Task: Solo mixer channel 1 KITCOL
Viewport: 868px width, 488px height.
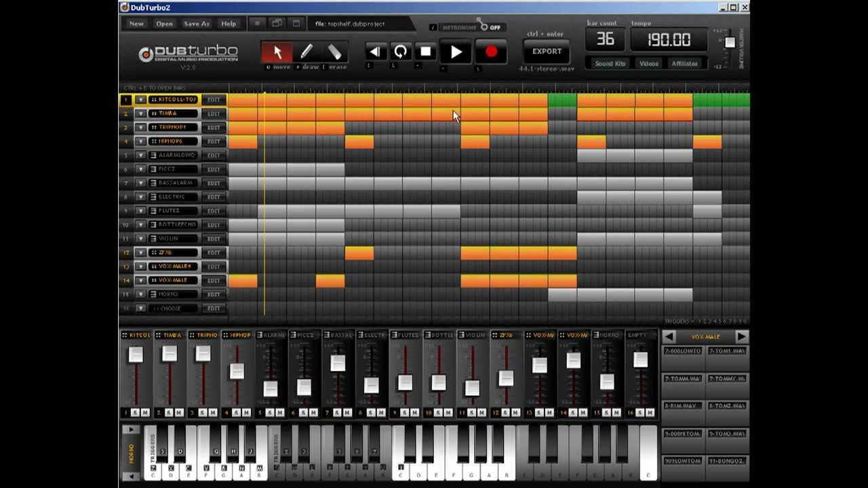Action: 135,413
